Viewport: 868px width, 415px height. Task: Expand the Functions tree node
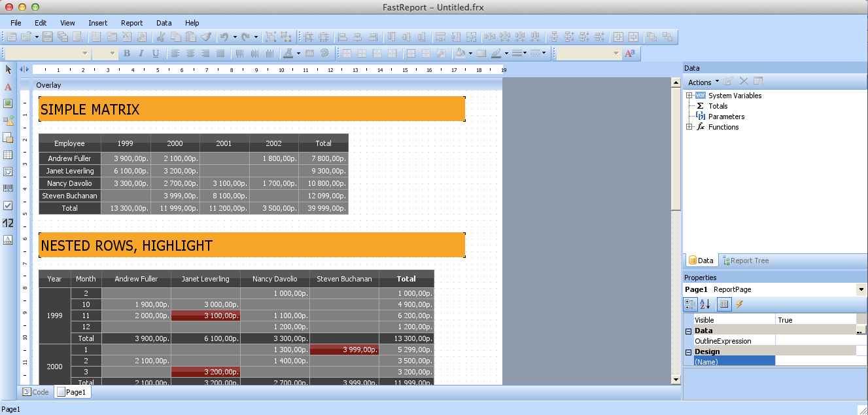coord(689,127)
